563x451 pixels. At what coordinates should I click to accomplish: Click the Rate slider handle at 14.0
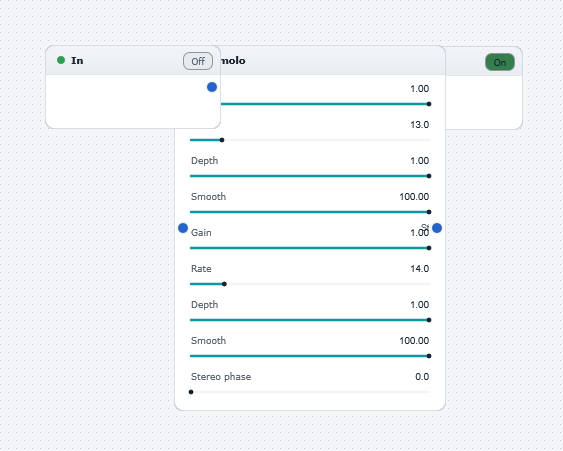[224, 284]
